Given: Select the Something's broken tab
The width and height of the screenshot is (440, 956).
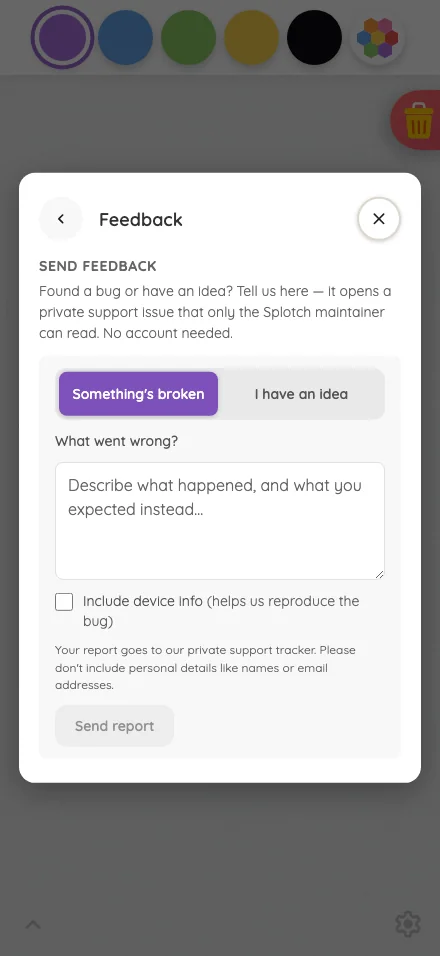Looking at the screenshot, I should pos(138,394).
